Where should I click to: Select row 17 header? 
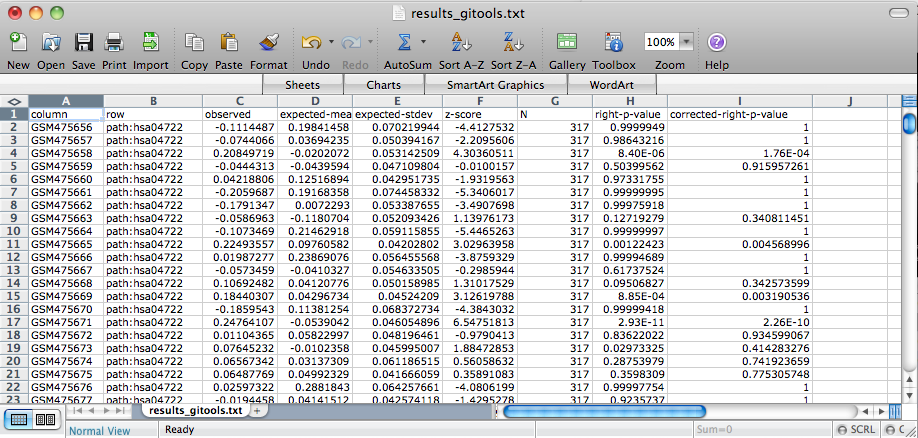[x=14, y=321]
